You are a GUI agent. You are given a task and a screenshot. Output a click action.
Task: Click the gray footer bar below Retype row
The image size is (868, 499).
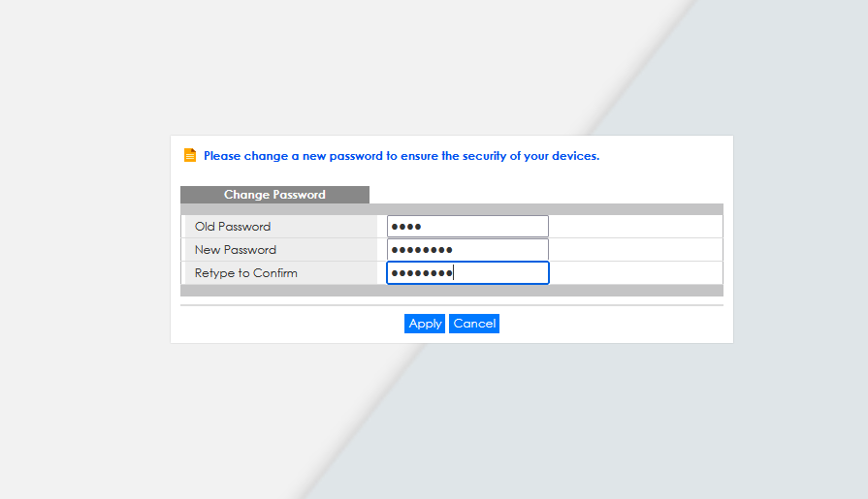(x=452, y=291)
